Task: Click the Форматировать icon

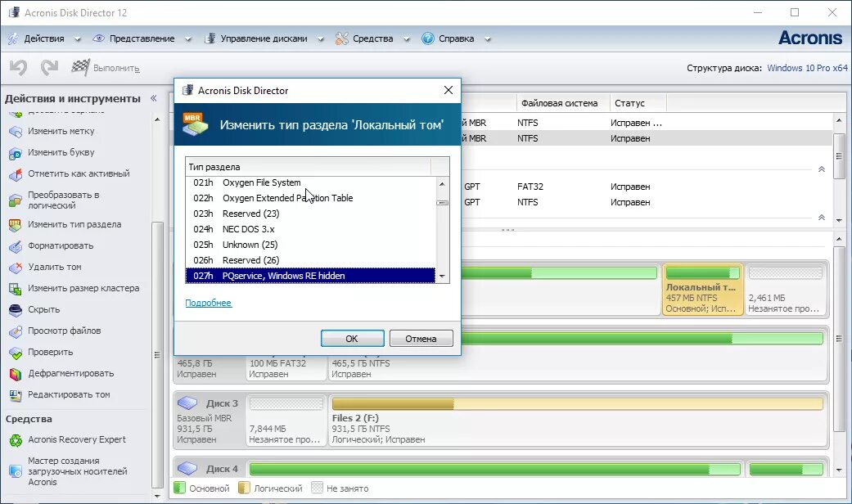Action: click(16, 246)
